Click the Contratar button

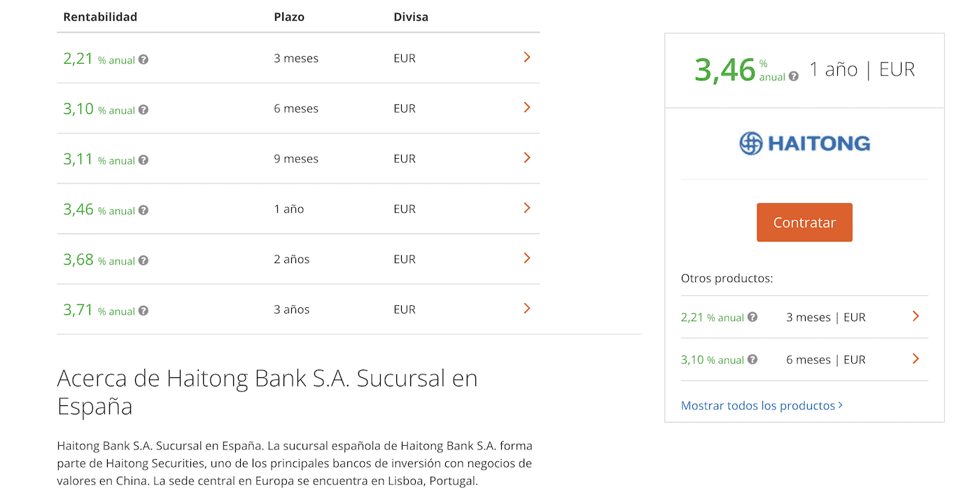pyautogui.click(x=804, y=223)
